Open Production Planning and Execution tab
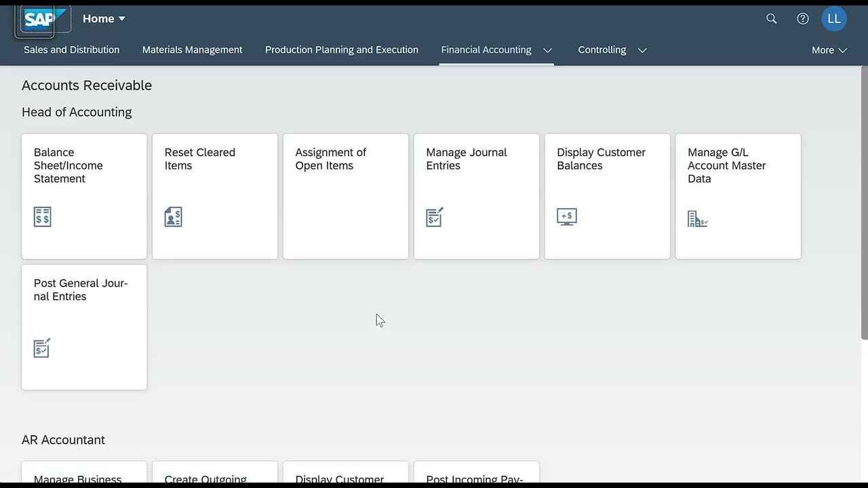 coord(342,49)
